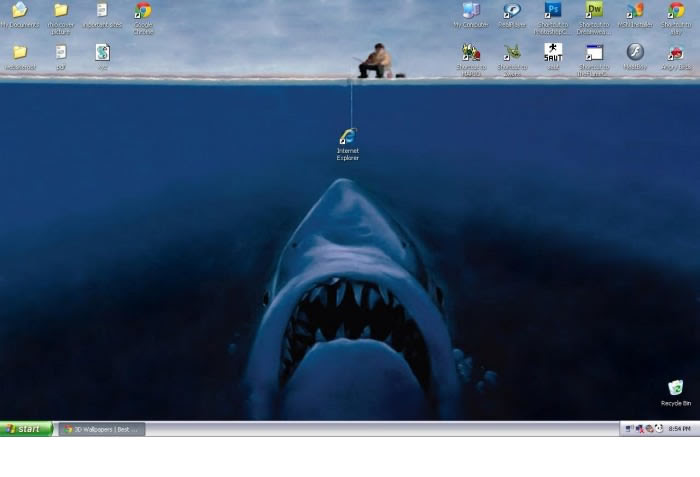Launch the Photoshop shortcut icon
Screen dimensions: 700x477
coord(553,10)
